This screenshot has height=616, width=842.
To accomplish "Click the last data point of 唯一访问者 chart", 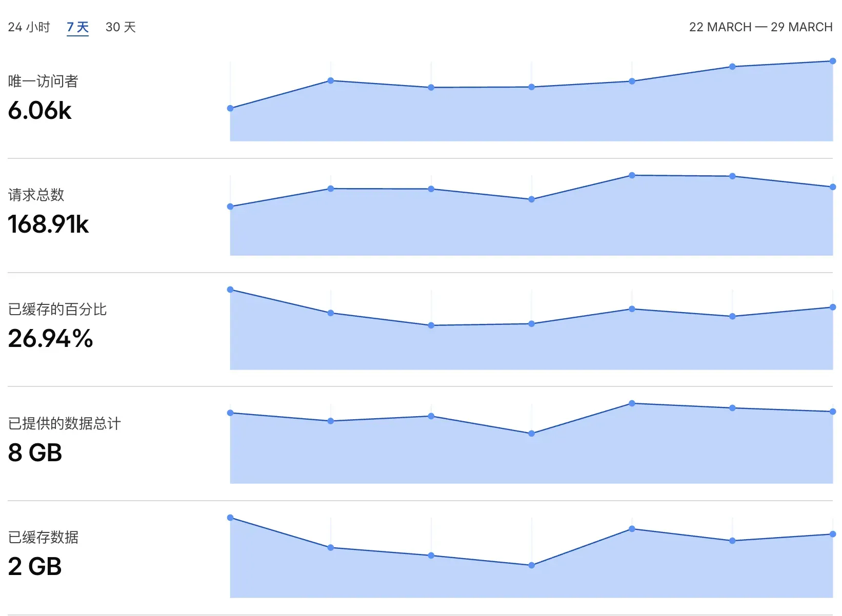I will [833, 61].
